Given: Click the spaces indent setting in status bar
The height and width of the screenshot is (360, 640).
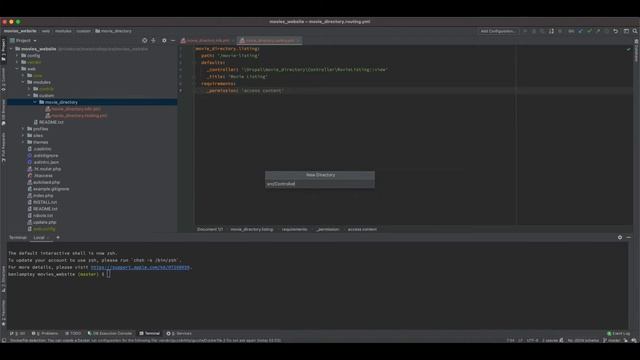Looking at the screenshot, I should click(549, 340).
